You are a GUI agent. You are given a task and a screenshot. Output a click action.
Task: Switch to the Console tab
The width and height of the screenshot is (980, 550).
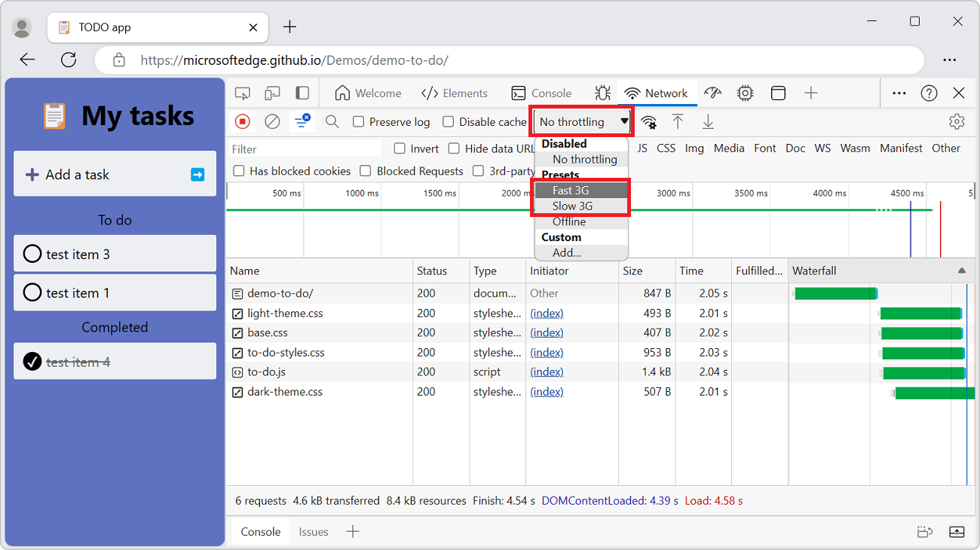coord(541,92)
